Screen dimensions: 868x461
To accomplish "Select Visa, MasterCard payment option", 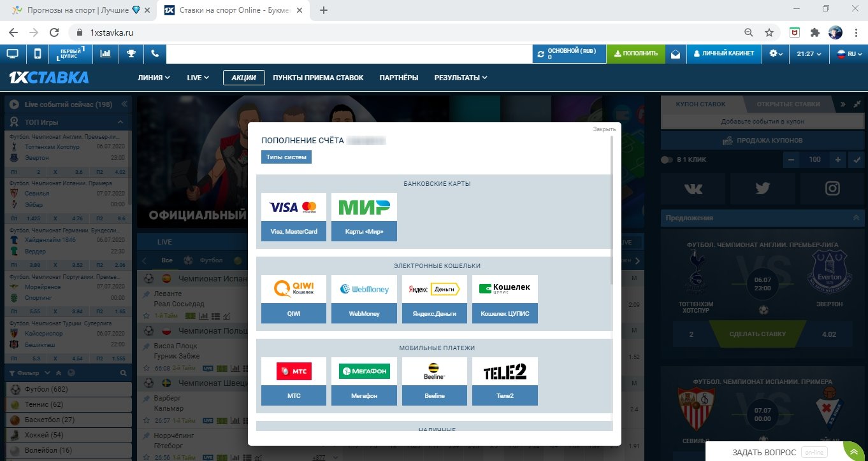I will 294,217.
